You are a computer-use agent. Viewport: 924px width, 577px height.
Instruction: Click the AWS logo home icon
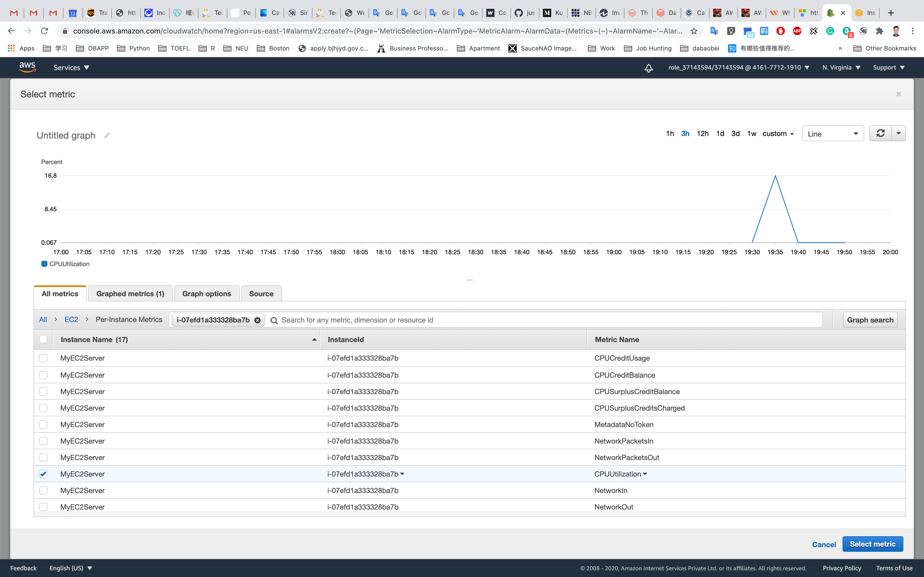point(28,67)
